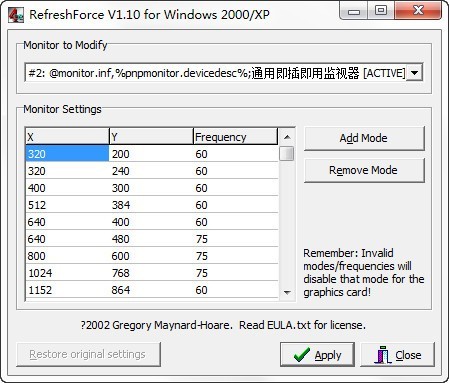The width and height of the screenshot is (449, 383).
Task: Maximize the RefreshForce window
Action: tap(381, 11)
